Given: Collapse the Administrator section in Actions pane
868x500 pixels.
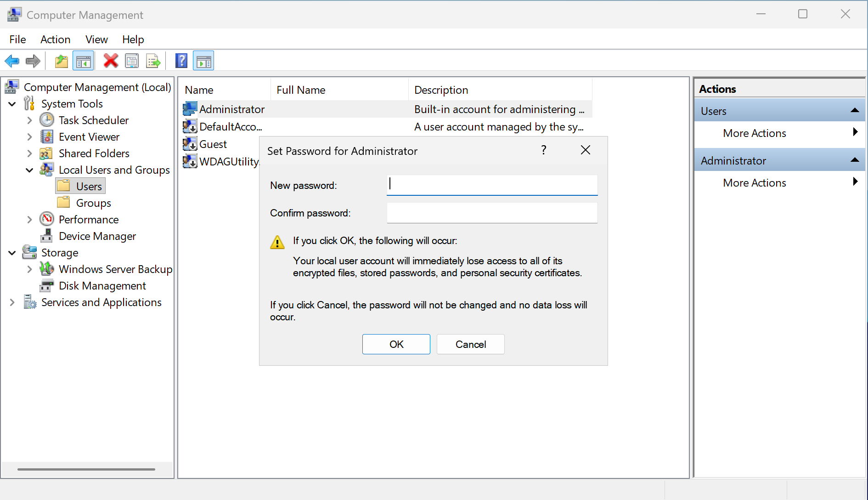Looking at the screenshot, I should (855, 160).
